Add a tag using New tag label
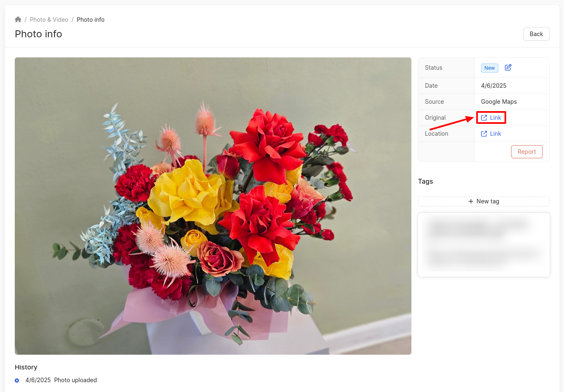The image size is (564, 392). (x=488, y=201)
